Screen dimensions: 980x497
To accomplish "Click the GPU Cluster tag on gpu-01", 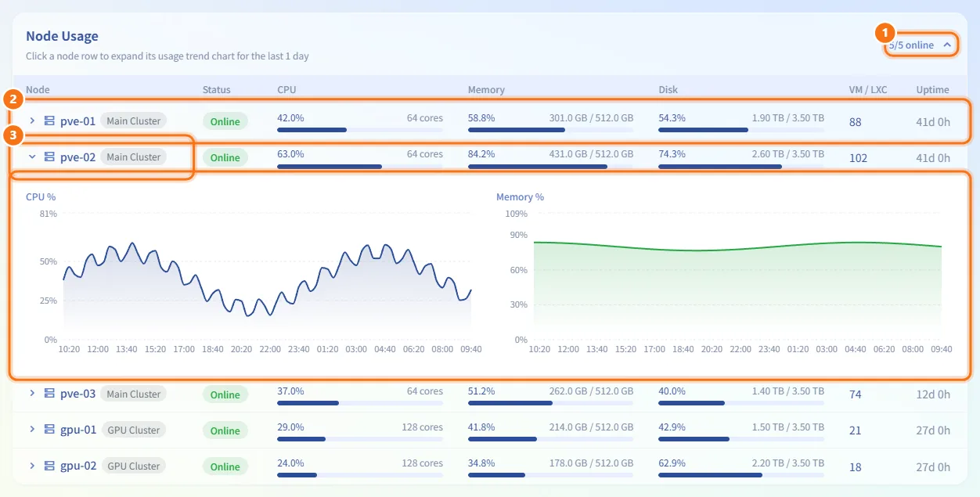I will coord(133,430).
